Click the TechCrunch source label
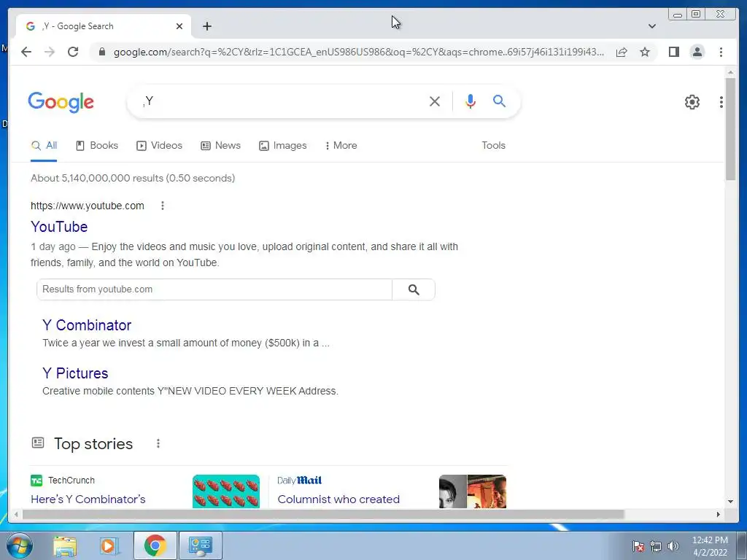This screenshot has height=560, width=747. [x=71, y=481]
